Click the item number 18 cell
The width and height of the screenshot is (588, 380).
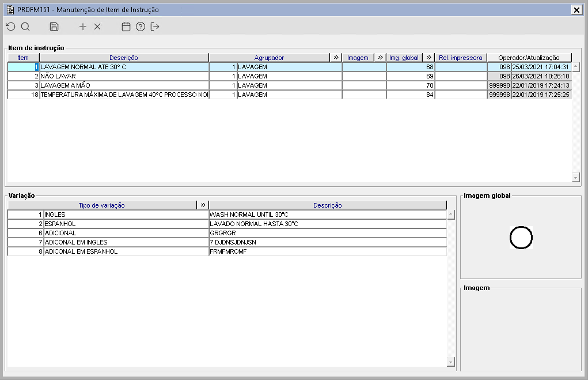[x=23, y=95]
